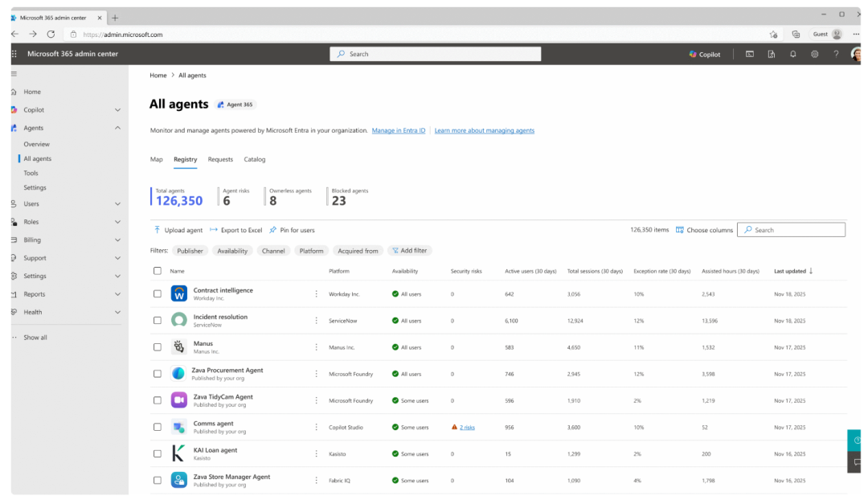Click Pin for users

coord(292,230)
